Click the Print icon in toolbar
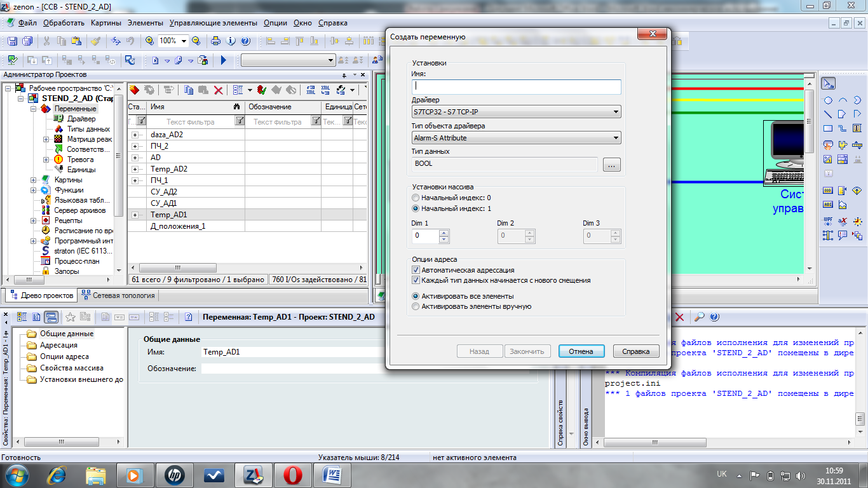Screen dimensions: 868x488 click(215, 41)
